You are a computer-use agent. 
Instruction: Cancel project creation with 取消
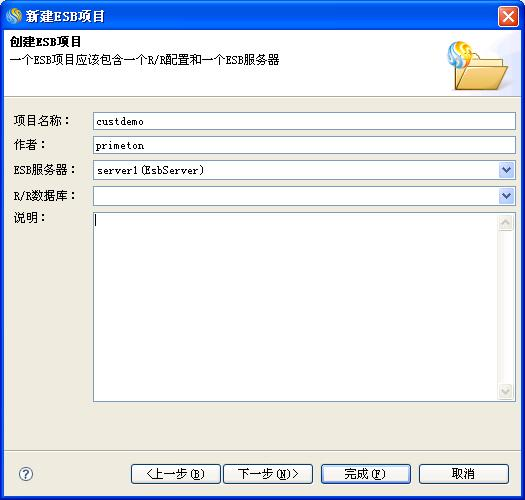[x=464, y=474]
